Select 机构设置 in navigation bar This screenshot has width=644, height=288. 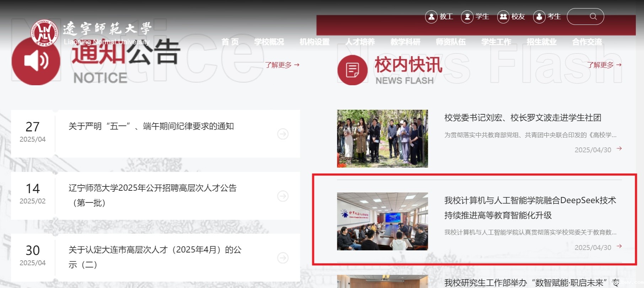(x=315, y=42)
